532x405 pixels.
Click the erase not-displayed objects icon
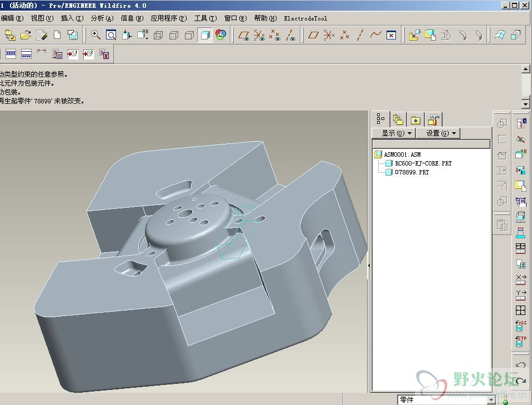pos(42,35)
